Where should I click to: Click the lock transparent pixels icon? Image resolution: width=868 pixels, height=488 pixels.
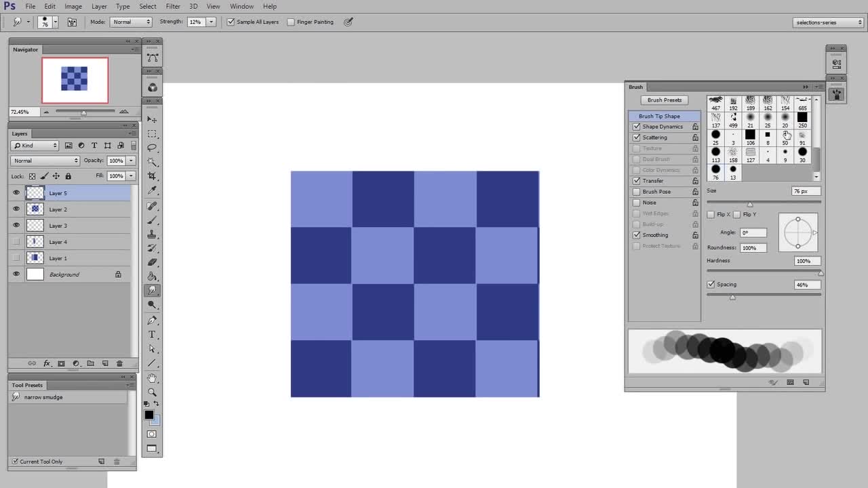coord(32,176)
